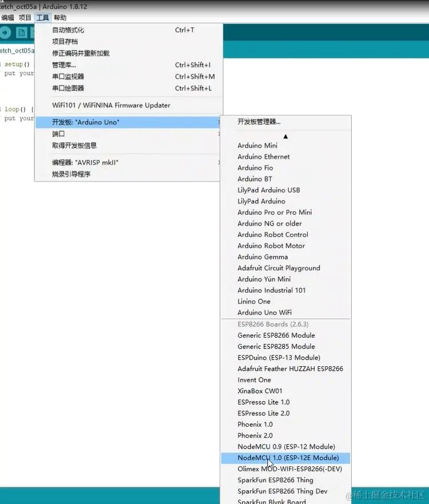This screenshot has height=504, width=429.
Task: Open 串口绘图器
Action: point(129,88)
